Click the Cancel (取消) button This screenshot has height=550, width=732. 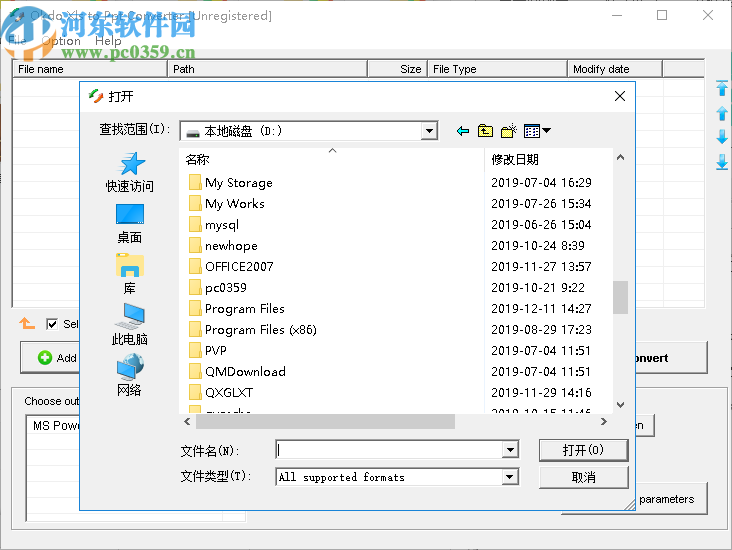pos(584,477)
